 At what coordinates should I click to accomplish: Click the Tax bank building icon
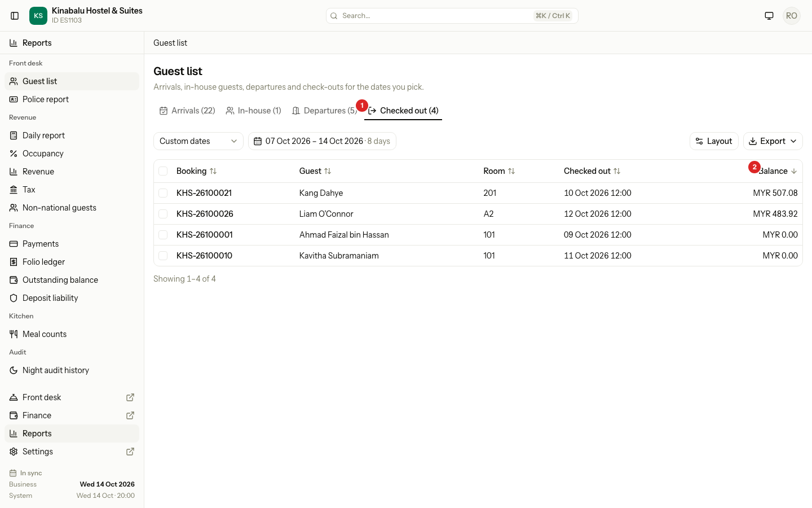(14, 190)
